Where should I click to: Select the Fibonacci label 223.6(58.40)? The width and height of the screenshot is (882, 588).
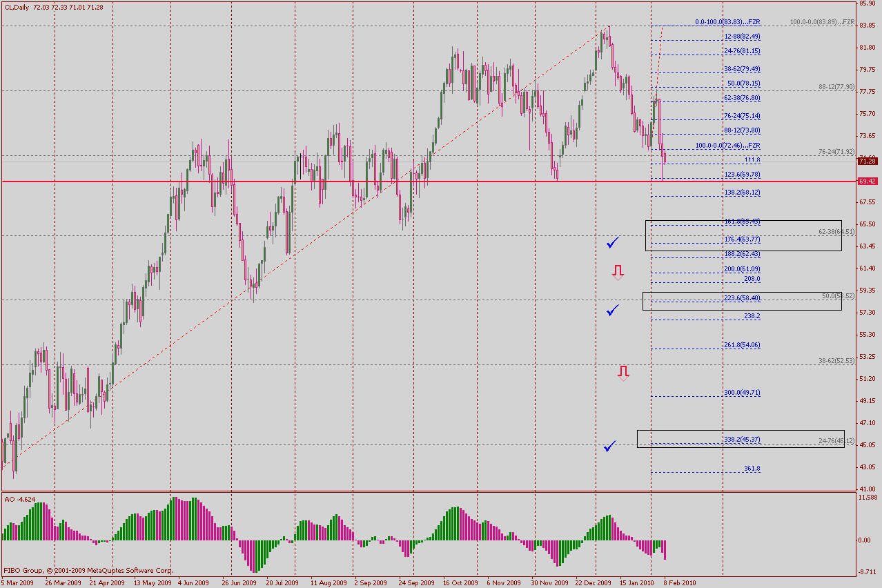(742, 298)
